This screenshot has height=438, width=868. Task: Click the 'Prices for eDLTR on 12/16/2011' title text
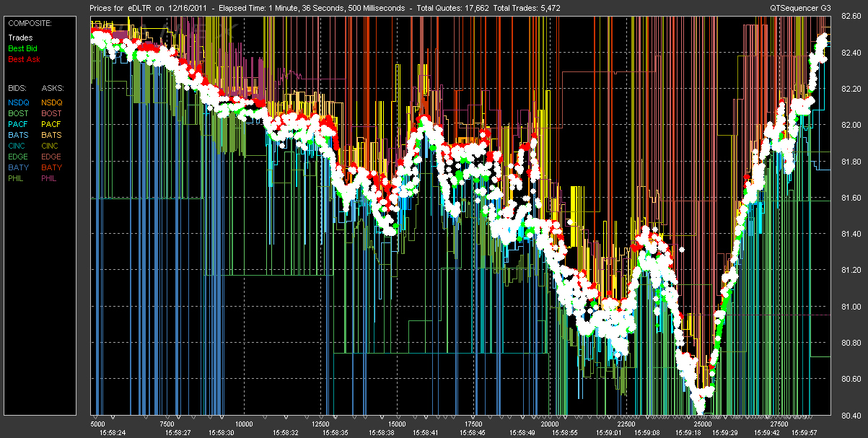(x=149, y=8)
